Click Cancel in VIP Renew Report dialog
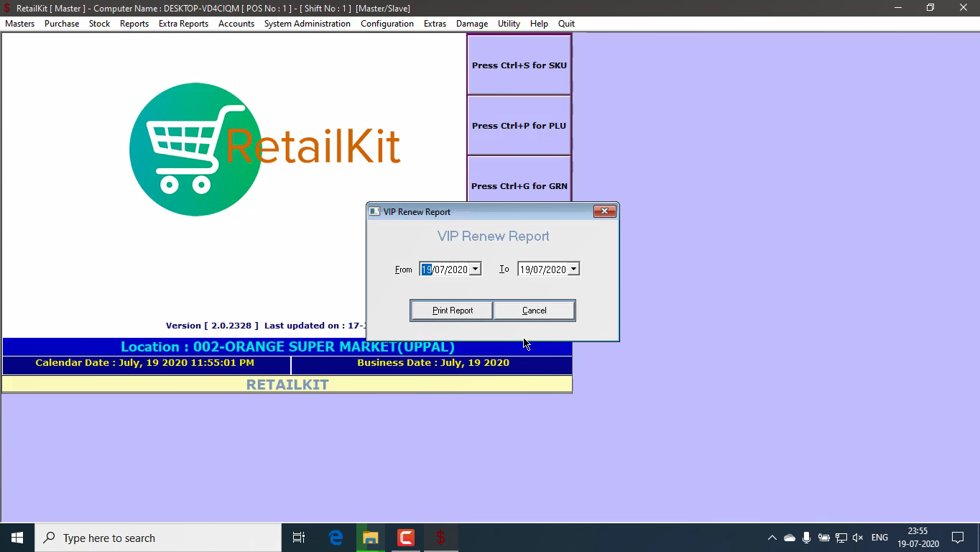 [x=534, y=310]
